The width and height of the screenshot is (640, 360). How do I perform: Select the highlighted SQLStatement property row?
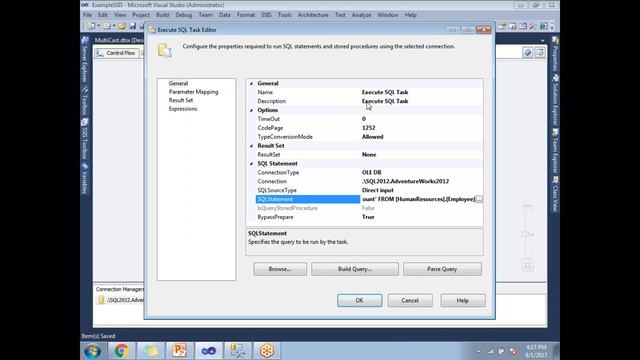pyautogui.click(x=369, y=199)
